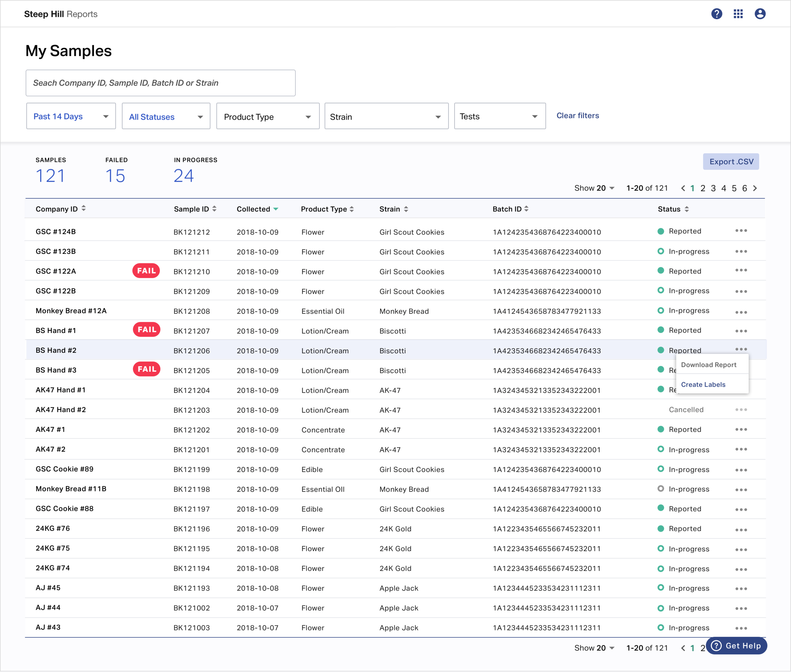Expand the Tests filter dropdown
Viewport: 791px width, 672px height.
pyautogui.click(x=500, y=116)
